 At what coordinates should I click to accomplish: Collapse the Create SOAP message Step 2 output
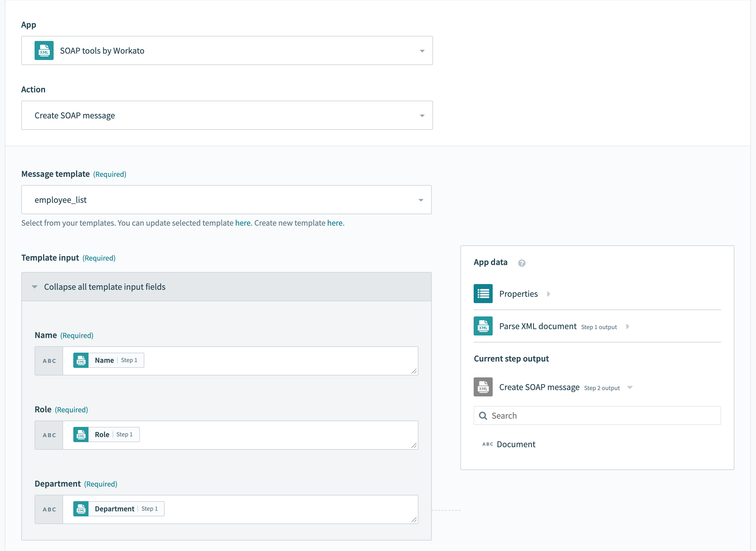click(630, 388)
